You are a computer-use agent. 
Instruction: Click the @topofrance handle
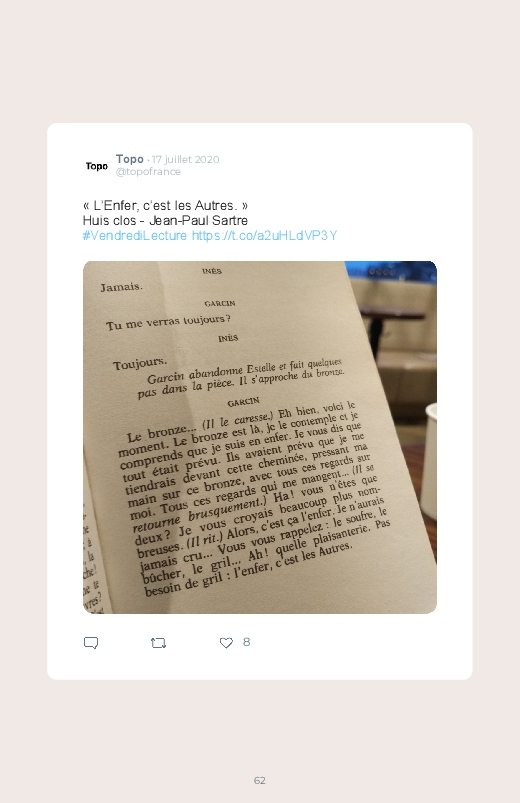(x=148, y=172)
